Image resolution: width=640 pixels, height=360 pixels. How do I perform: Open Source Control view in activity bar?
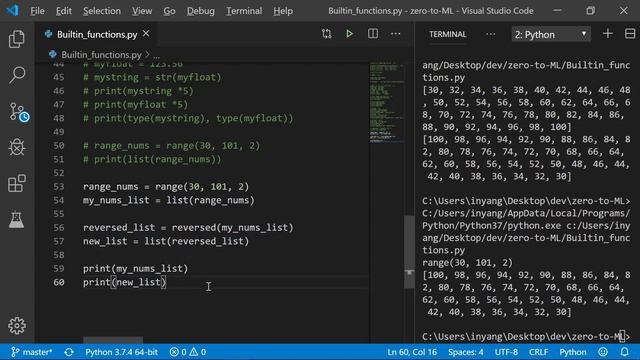click(x=18, y=112)
